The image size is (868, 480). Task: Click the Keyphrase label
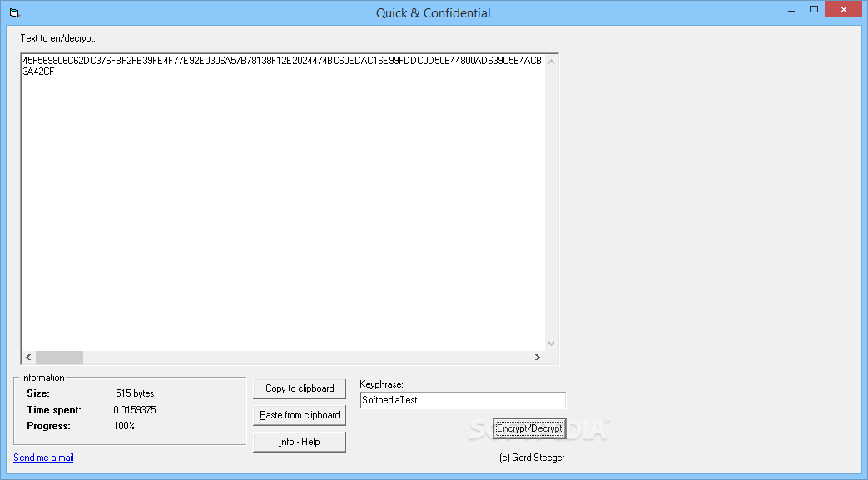click(x=381, y=384)
